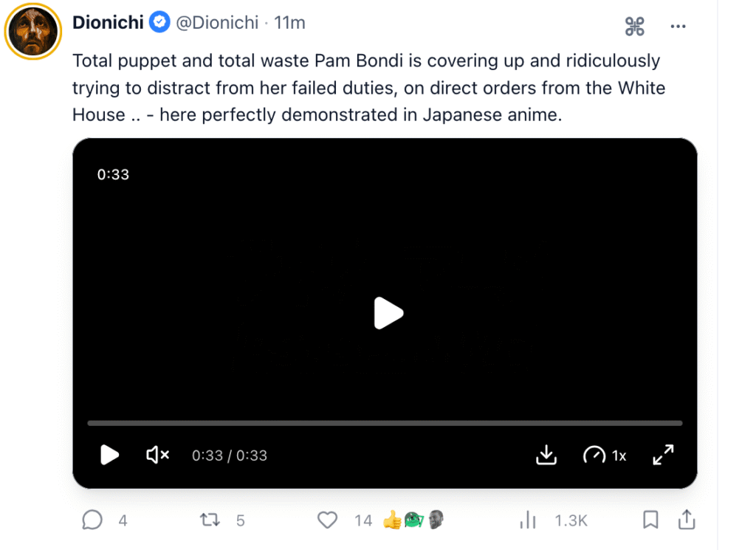756x550 pixels.
Task: Bookmark the post
Action: click(x=650, y=520)
